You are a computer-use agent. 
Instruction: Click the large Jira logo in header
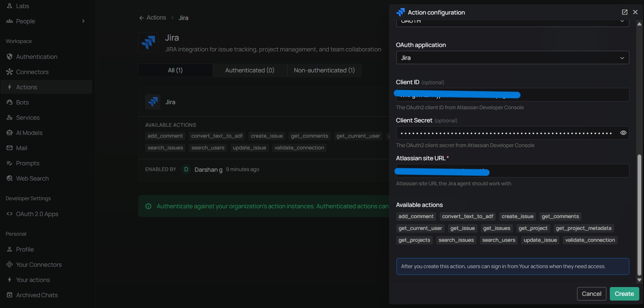(x=148, y=43)
